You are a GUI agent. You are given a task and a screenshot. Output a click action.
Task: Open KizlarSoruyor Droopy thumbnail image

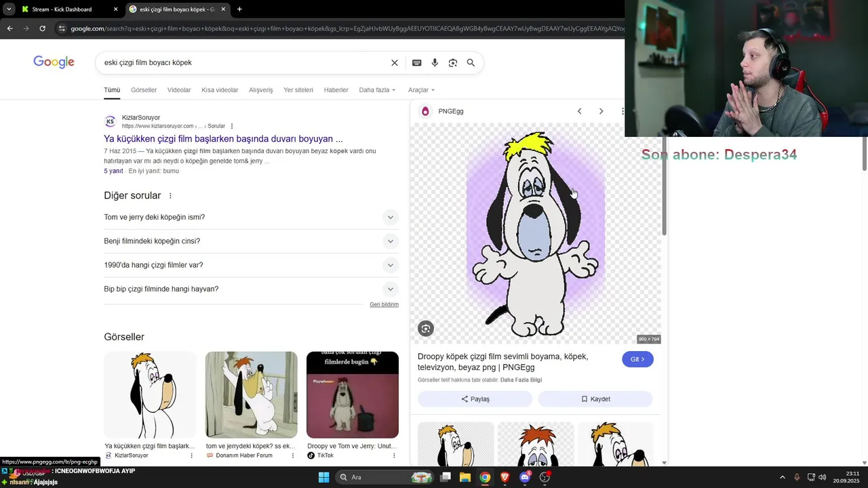150,394
